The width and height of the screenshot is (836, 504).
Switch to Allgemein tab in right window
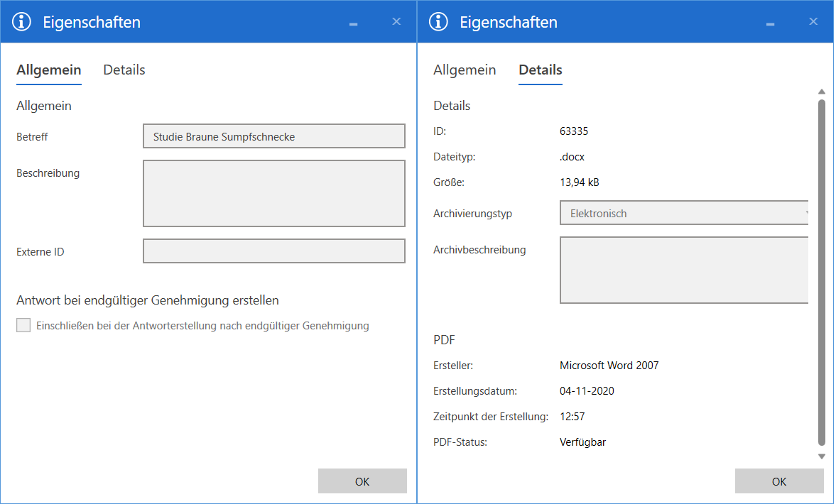click(x=465, y=70)
